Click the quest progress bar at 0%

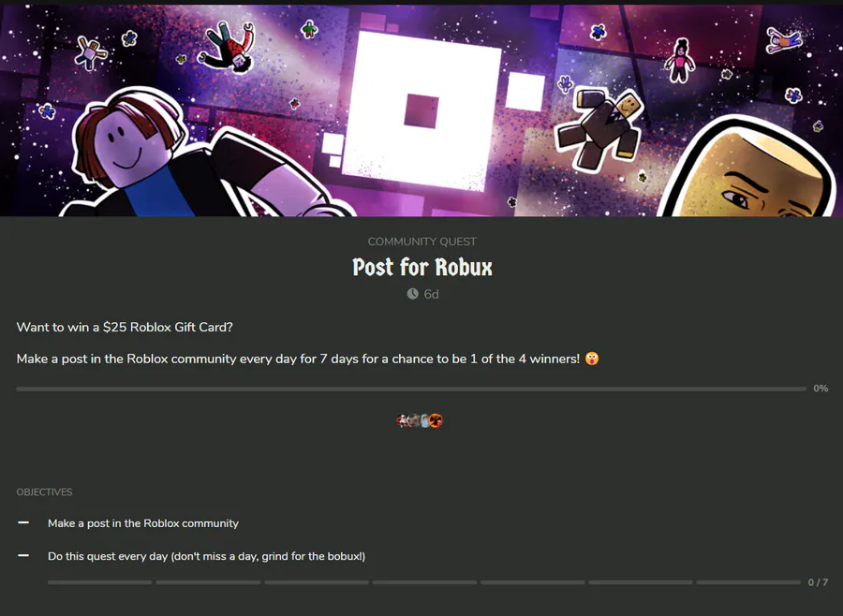[410, 389]
